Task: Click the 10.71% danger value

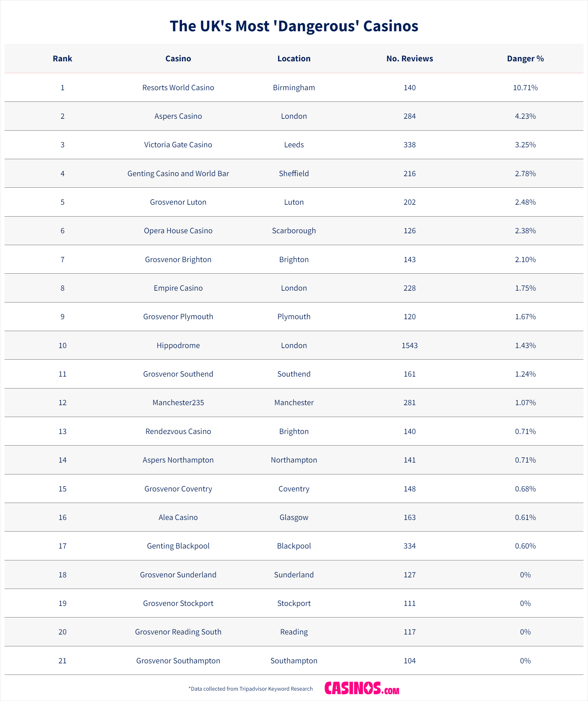Action: pos(525,87)
